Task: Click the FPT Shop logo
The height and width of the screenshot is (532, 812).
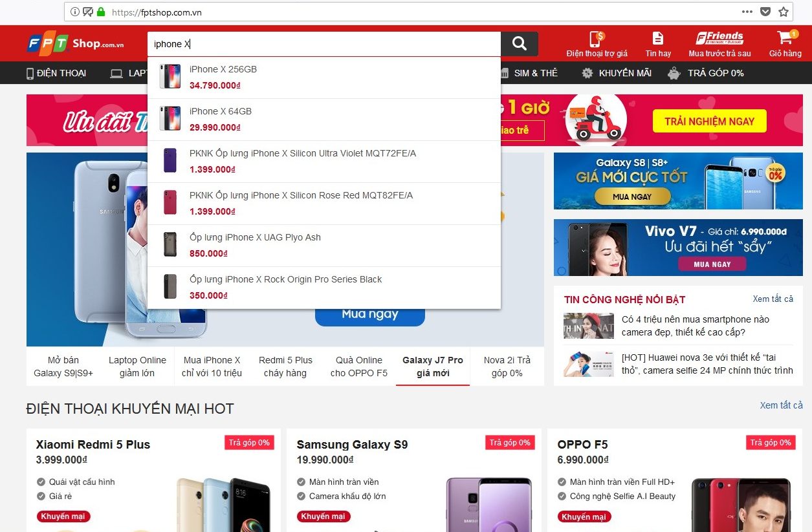Action: [76, 44]
